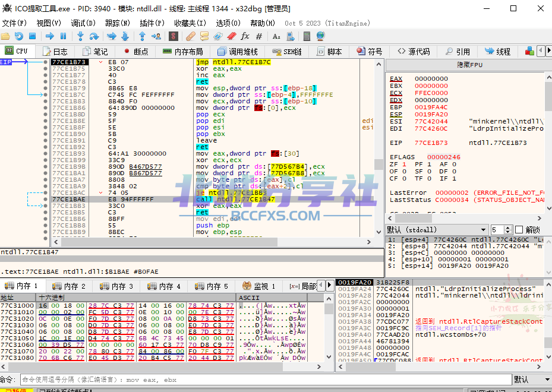The height and width of the screenshot is (392, 552).
Task: Pause execution with the pause icon
Action: tap(64, 36)
